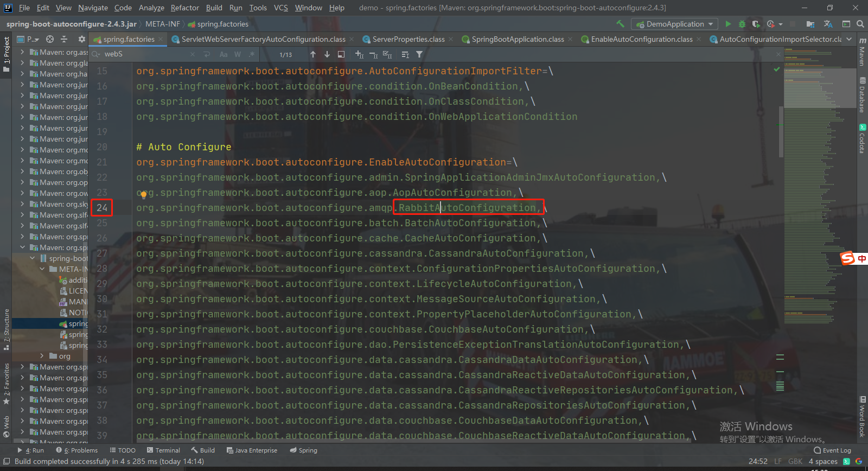868x471 pixels.
Task: Debug DemoApplication with bug icon
Action: click(742, 24)
